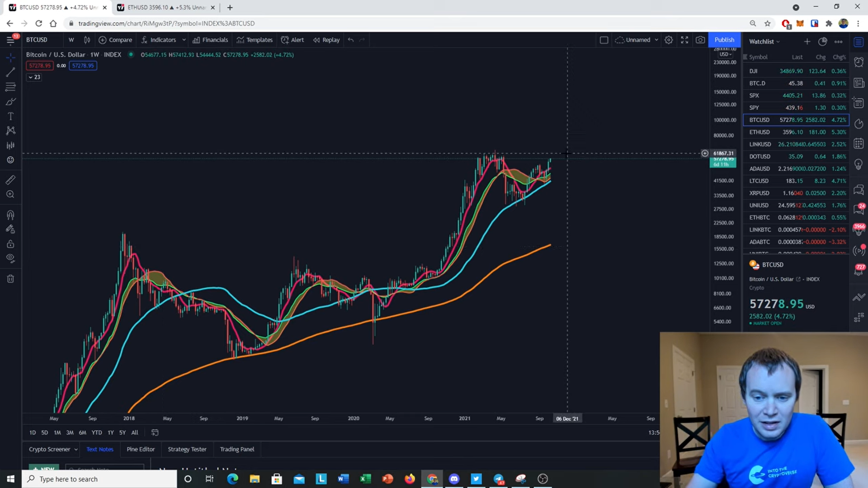
Task: Toggle stay in drawing mode
Action: click(10, 229)
